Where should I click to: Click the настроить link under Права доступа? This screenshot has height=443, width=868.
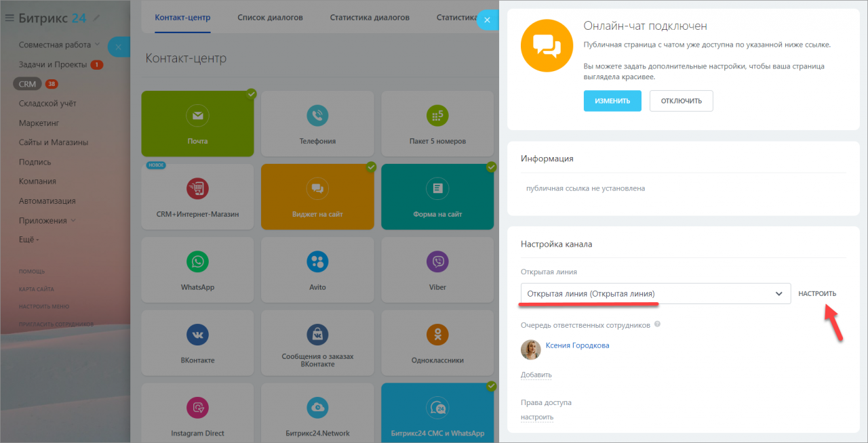point(537,417)
